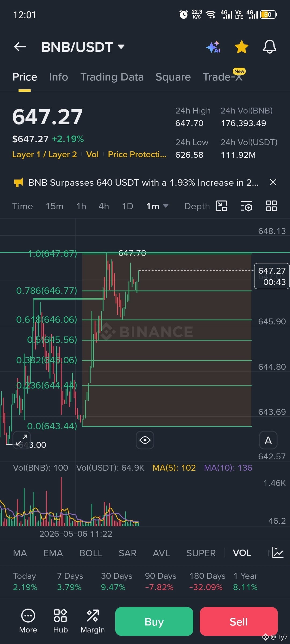The image size is (290, 644).
Task: Tap the Wi-Fi status bar icon
Action: click(x=211, y=14)
